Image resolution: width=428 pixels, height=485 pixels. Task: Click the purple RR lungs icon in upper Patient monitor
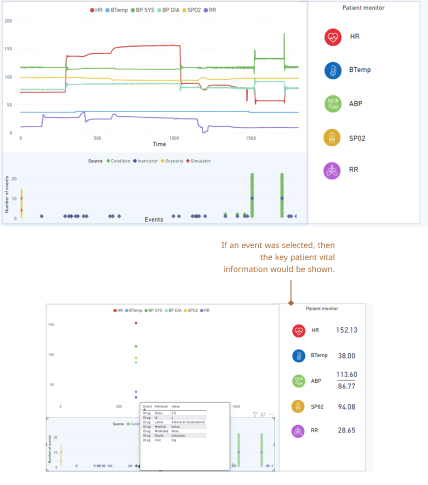click(332, 171)
